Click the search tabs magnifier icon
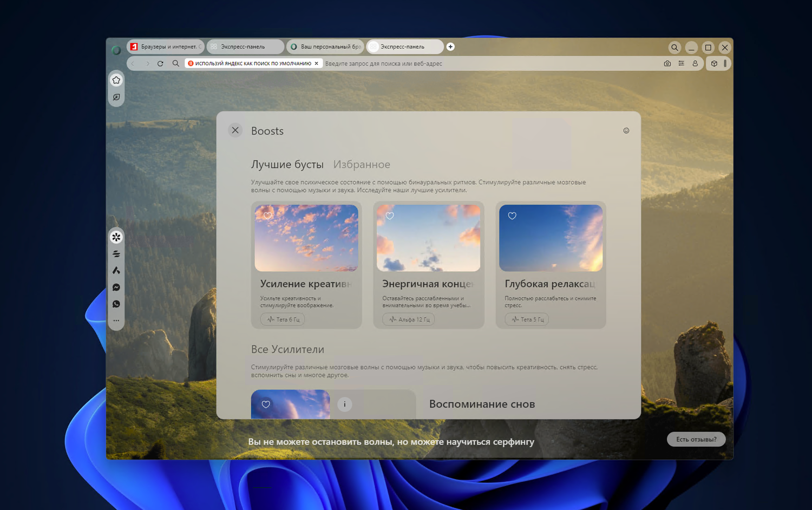Screen dimensions: 812x510 [x=675, y=48]
